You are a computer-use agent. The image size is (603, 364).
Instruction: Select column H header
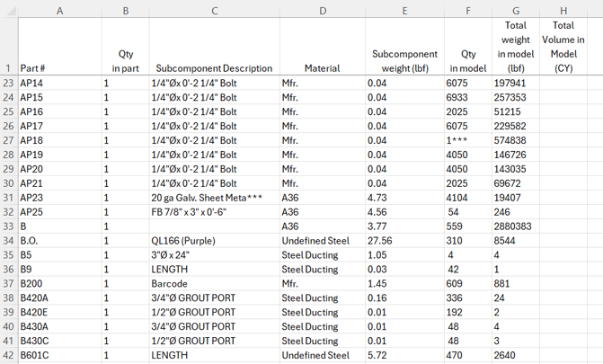(563, 11)
